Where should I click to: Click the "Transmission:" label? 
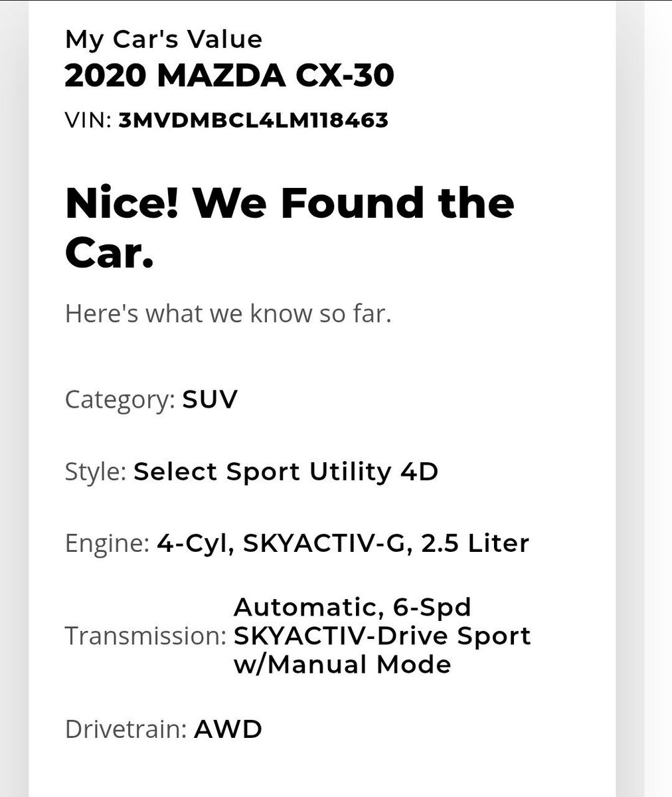[x=145, y=636]
